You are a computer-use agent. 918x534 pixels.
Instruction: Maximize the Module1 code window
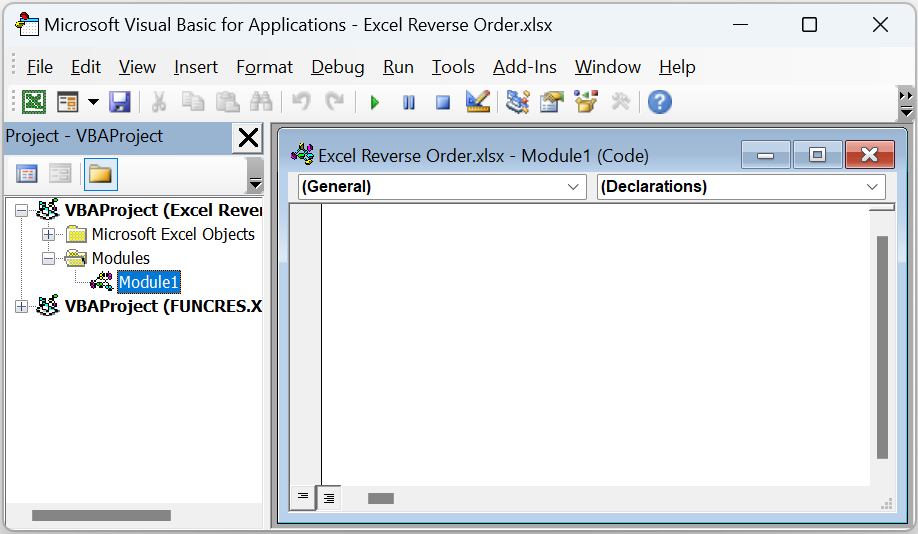[x=817, y=155]
